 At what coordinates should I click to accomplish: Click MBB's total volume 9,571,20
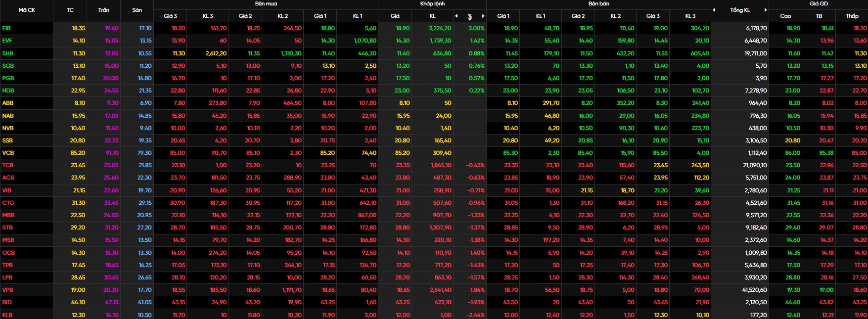(x=756, y=215)
